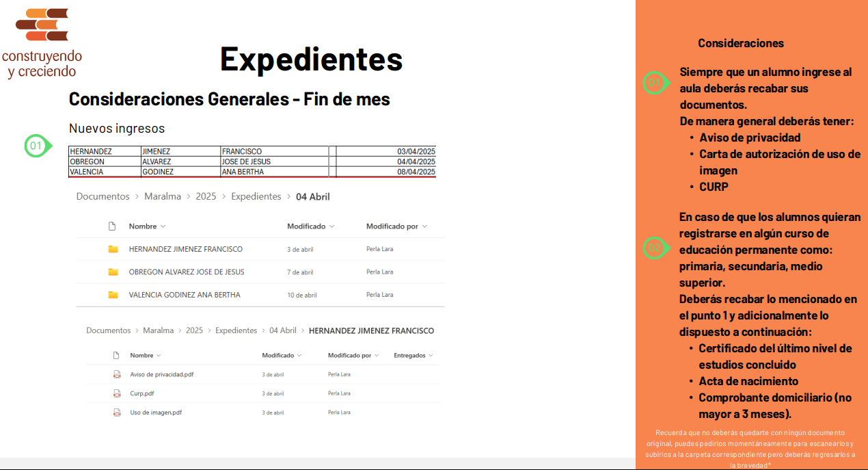Click the Construyendo y Creciendo logo
This screenshot has width=868, height=470.
pyautogui.click(x=42, y=42)
